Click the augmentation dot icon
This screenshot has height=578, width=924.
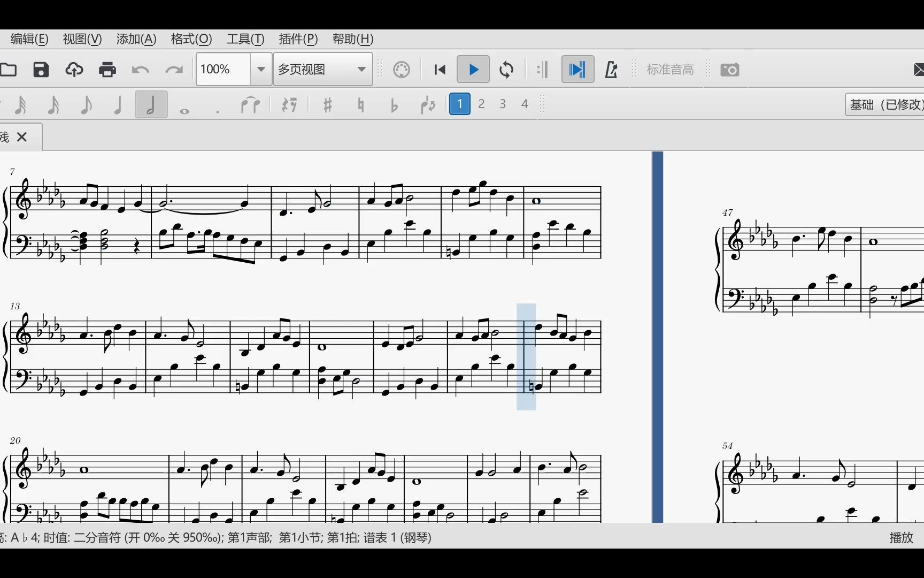pos(218,111)
